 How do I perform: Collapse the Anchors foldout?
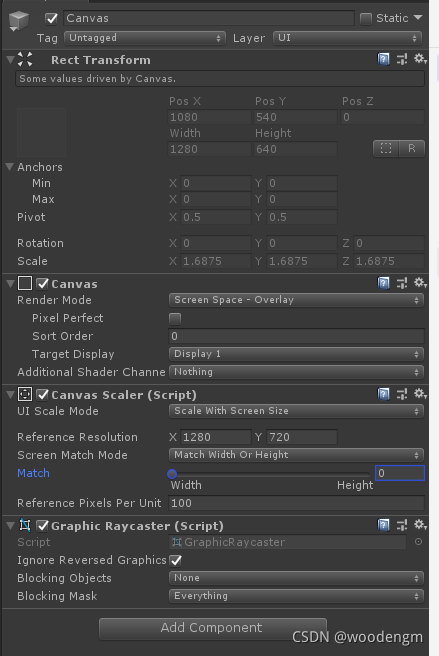[10, 167]
